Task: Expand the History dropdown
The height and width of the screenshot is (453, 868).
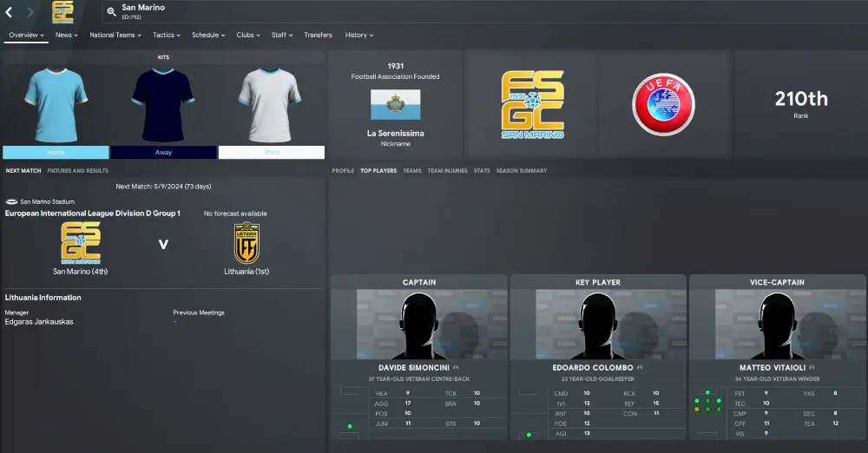Action: pos(358,35)
